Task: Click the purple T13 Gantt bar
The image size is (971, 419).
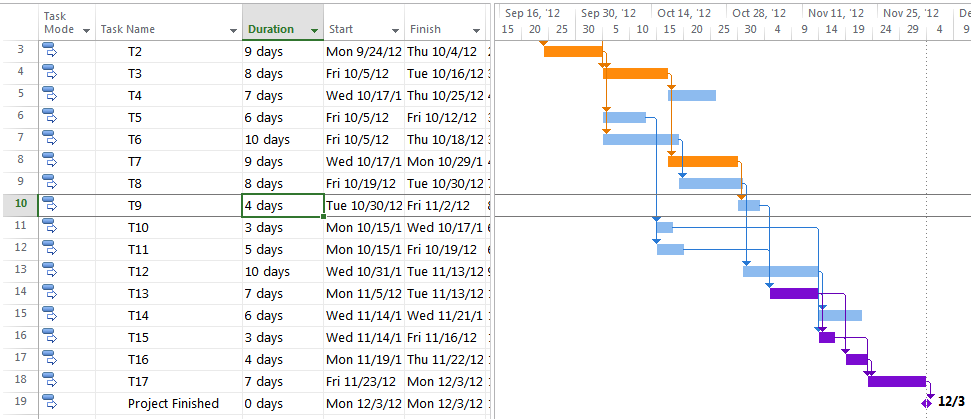Action: tap(793, 293)
